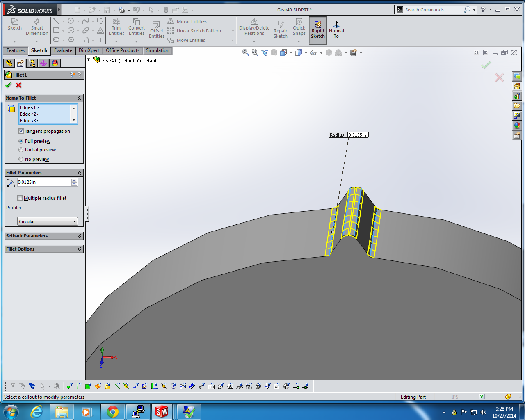
Task: Launch SolidWorks from the Windows taskbar
Action: (x=162, y=411)
